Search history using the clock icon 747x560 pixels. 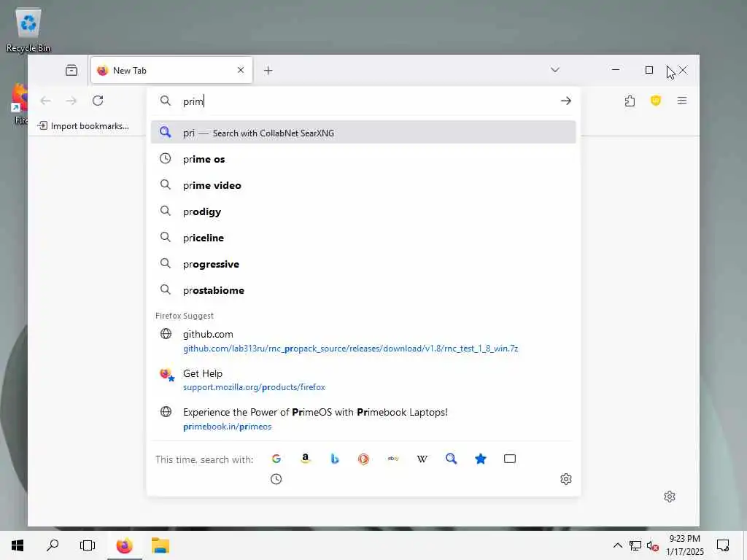(276, 479)
